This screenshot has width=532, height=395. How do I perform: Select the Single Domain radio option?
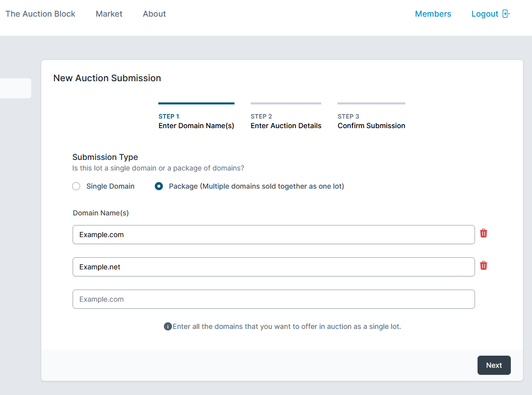pos(76,186)
